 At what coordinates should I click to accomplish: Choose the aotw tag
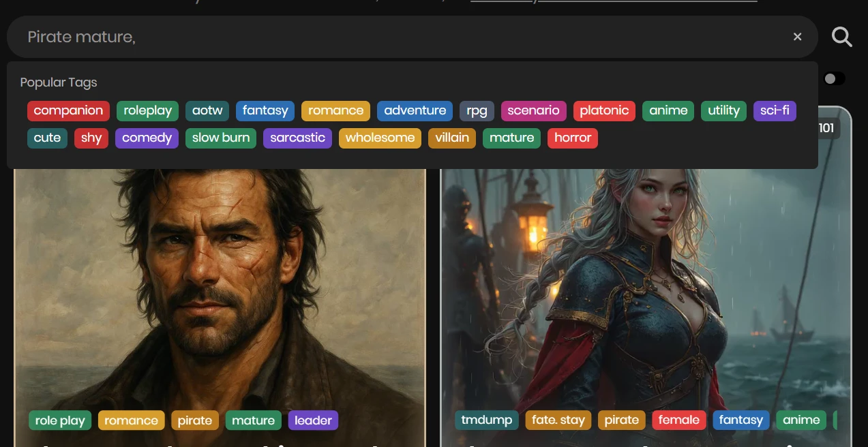tap(207, 111)
